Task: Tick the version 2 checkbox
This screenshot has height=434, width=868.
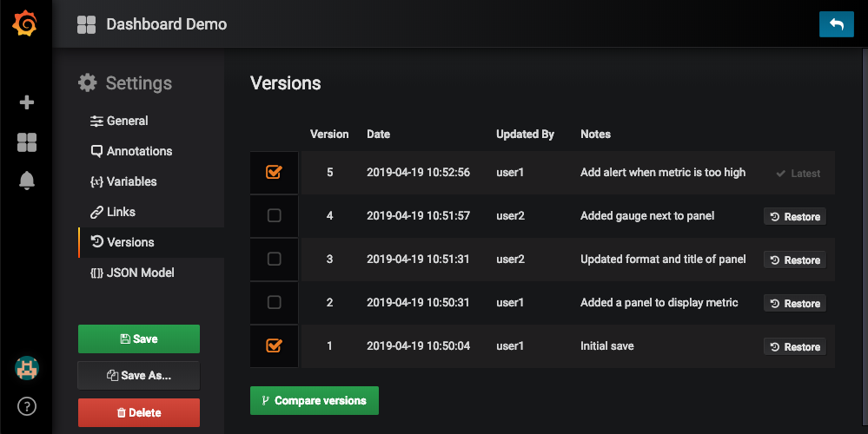Action: tap(274, 303)
